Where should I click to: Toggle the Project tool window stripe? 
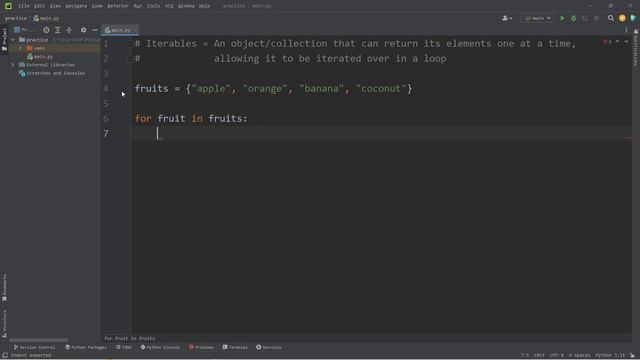[4, 39]
